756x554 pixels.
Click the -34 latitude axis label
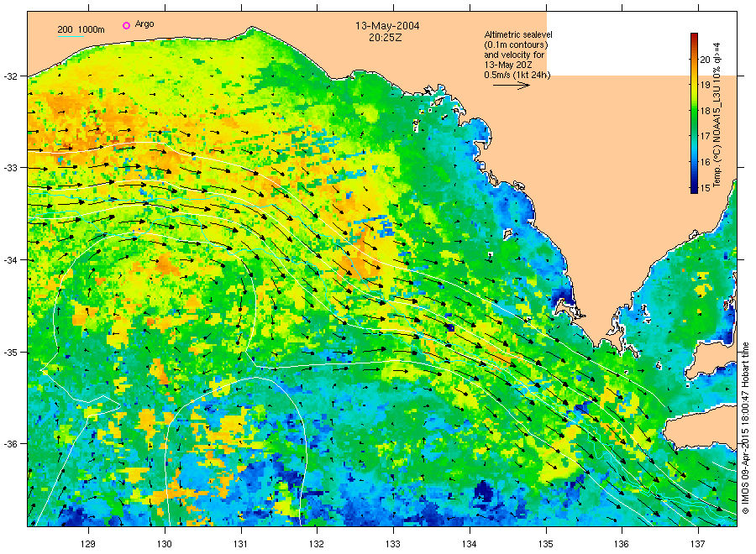[13, 260]
